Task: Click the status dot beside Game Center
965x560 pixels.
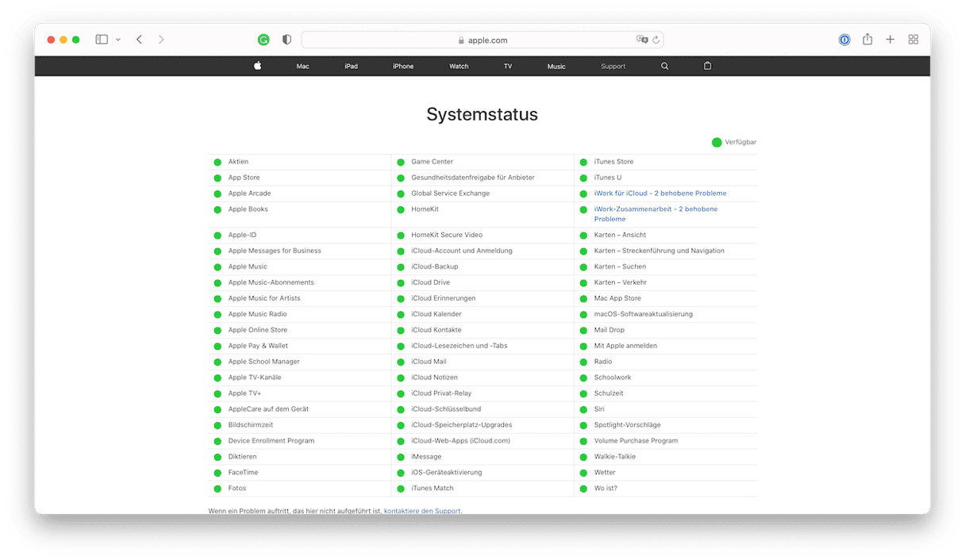Action: [x=401, y=162]
